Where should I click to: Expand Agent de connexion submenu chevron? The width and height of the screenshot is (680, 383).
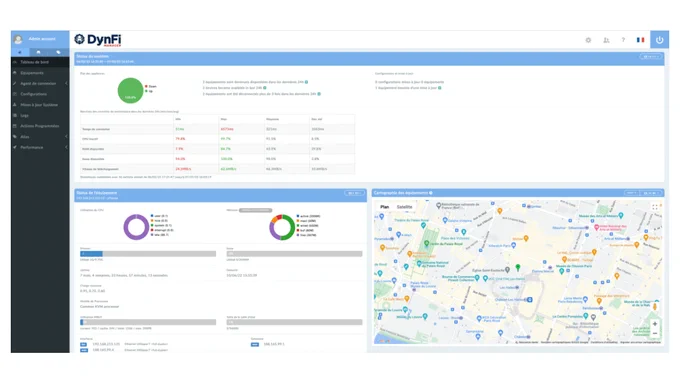tap(66, 83)
